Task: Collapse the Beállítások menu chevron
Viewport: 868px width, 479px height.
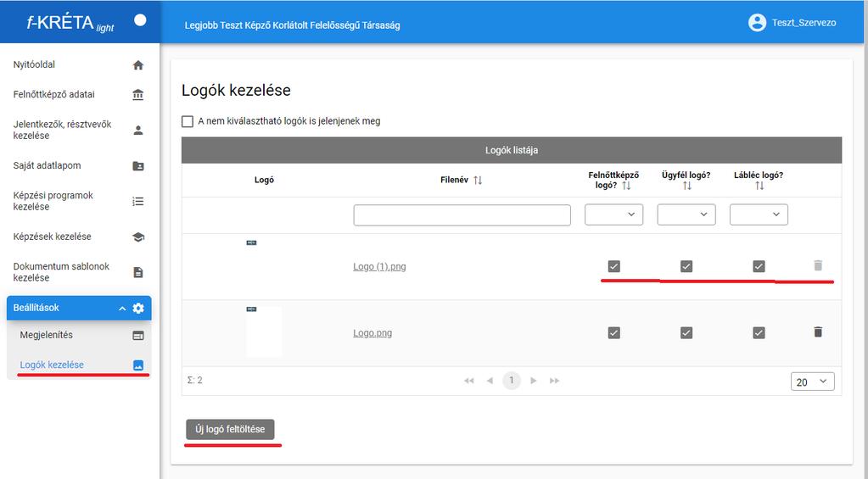Action: pyautogui.click(x=122, y=309)
